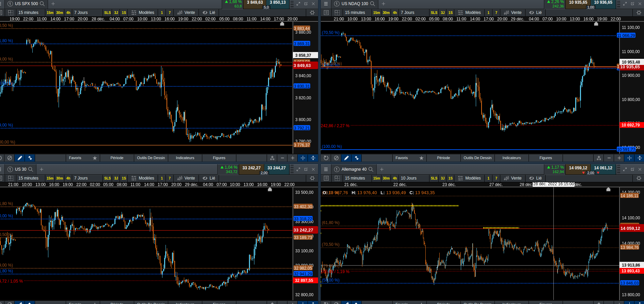Open the Indicateurs menu under the US NDAQ 100 chart
The image size is (644, 304).
[512, 158]
